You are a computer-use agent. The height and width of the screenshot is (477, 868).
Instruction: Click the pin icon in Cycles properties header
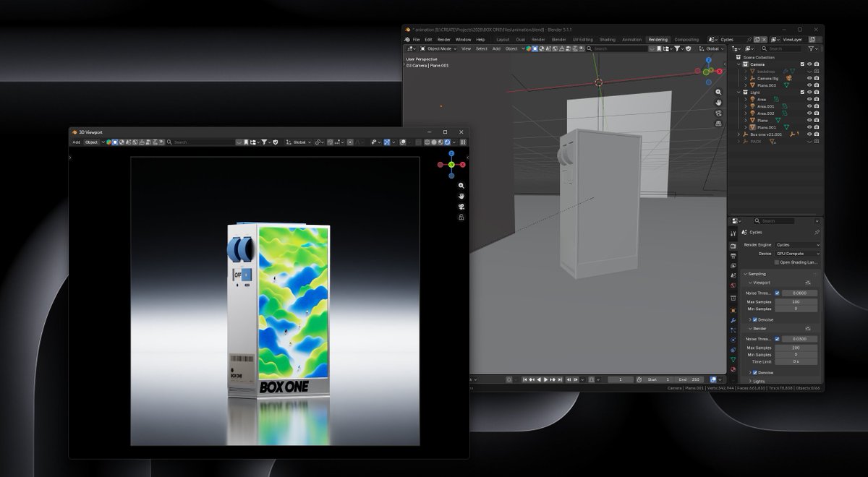(x=817, y=233)
